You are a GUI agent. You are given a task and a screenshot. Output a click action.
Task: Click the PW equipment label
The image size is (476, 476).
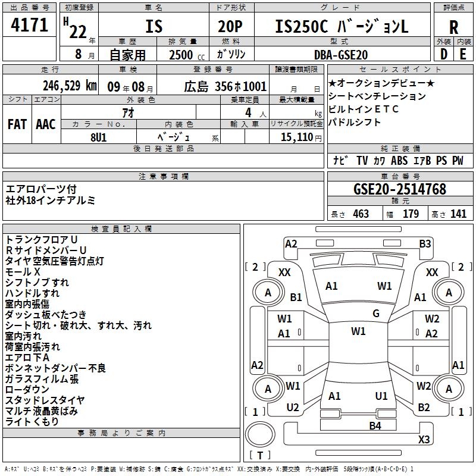point(458,161)
